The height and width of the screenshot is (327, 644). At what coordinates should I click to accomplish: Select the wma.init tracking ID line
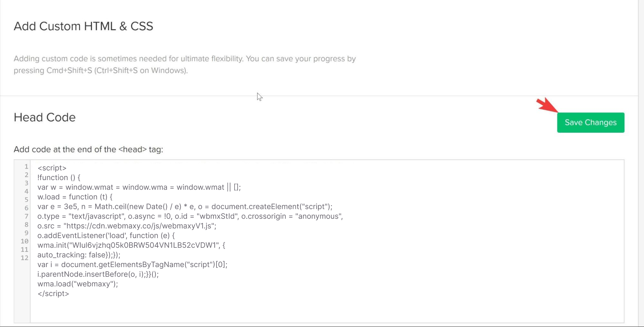[x=131, y=245]
